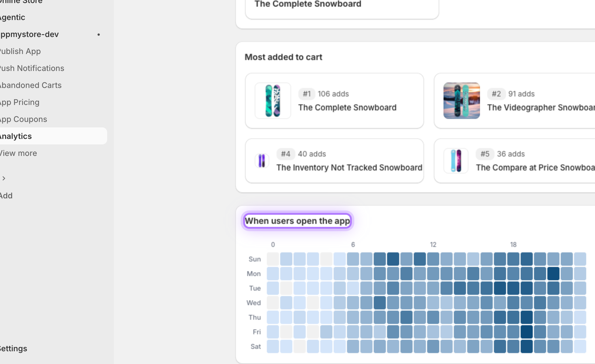The width and height of the screenshot is (595, 364).
Task: Open The Inventory Not Tracked Snowboard title
Action: coord(349,168)
